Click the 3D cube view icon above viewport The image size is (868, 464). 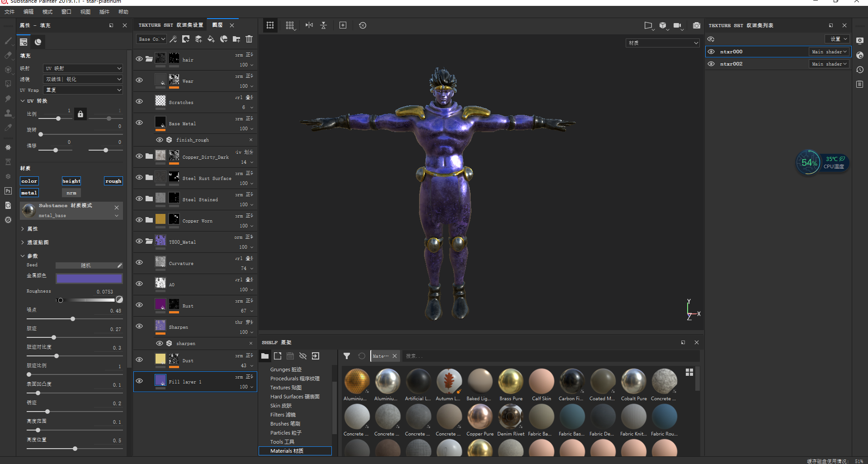663,25
